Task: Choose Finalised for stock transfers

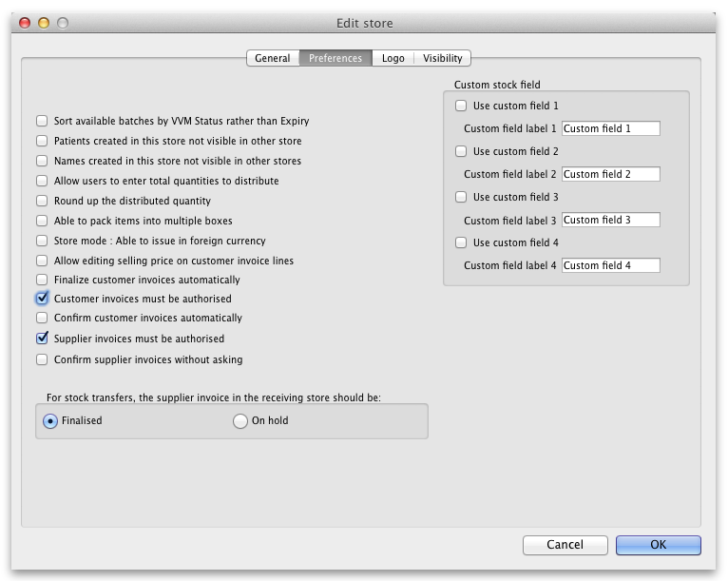Action: (x=50, y=421)
